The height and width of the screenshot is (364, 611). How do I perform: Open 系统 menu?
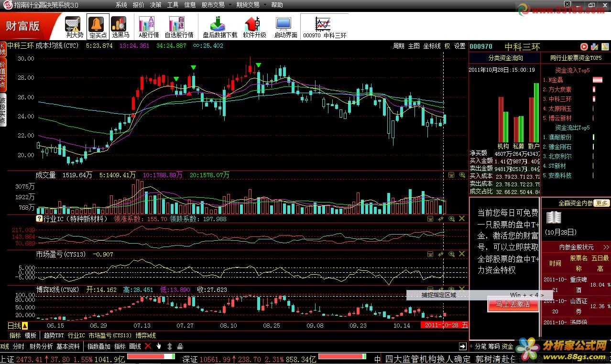coord(121,5)
